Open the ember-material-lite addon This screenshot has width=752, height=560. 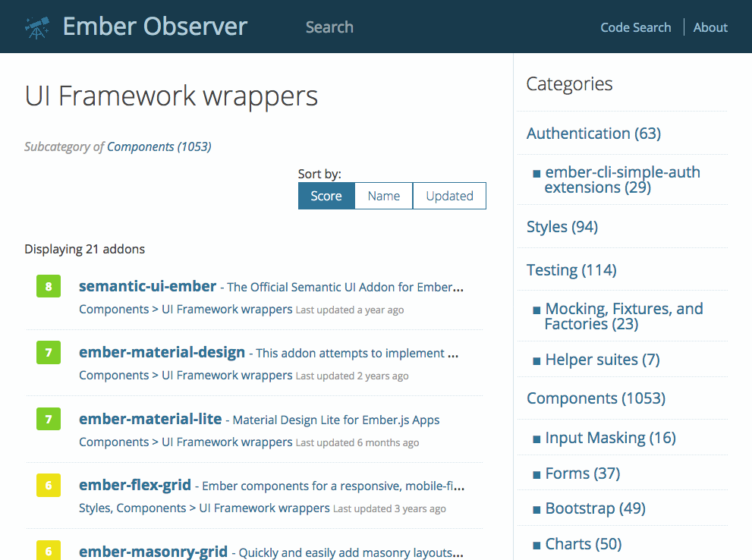pyautogui.click(x=150, y=419)
